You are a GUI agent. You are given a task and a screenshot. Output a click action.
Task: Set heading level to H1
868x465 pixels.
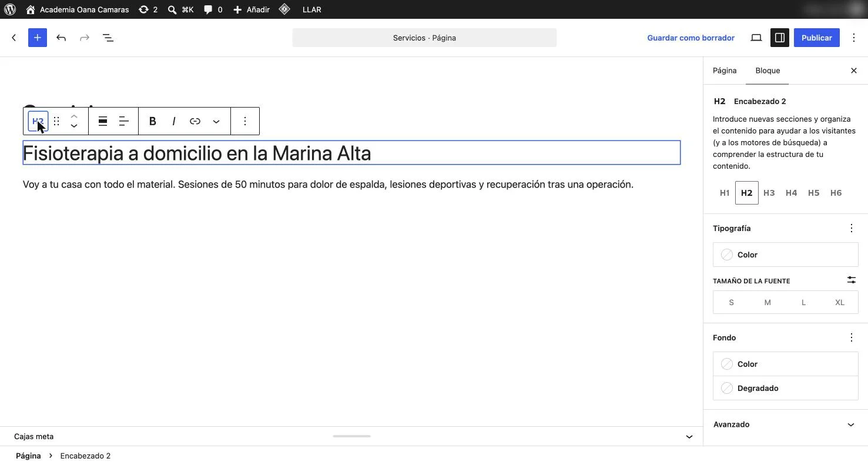coord(725,193)
